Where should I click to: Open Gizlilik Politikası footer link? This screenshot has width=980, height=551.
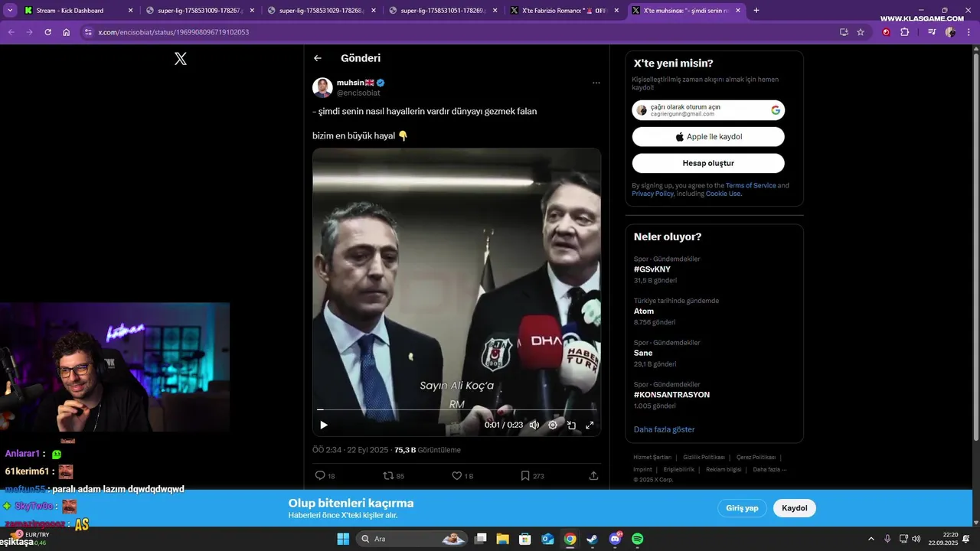pyautogui.click(x=703, y=457)
